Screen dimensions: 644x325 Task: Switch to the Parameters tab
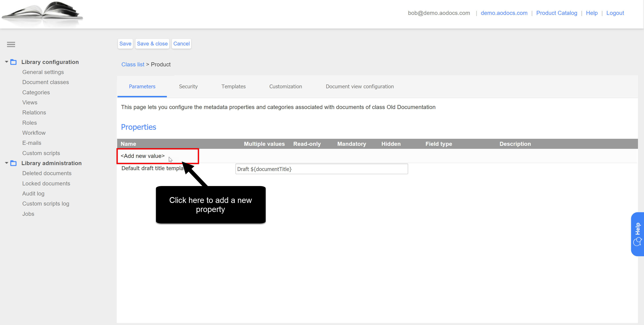point(142,86)
